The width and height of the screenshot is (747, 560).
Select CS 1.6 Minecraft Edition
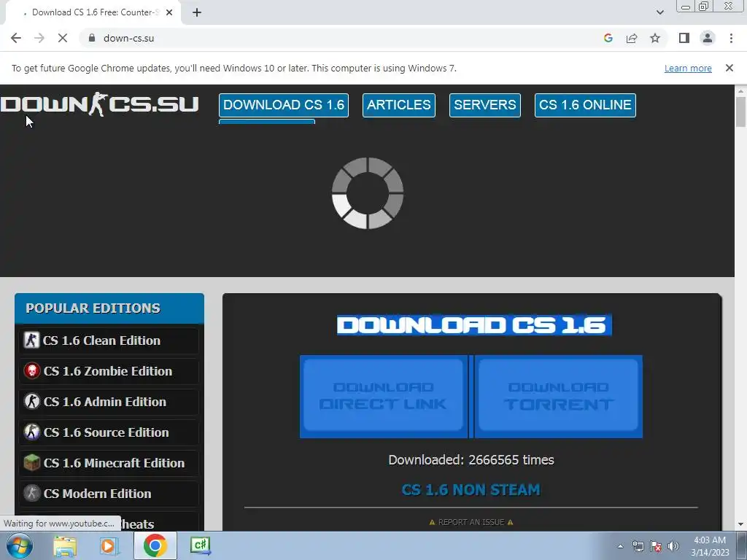tap(109, 463)
